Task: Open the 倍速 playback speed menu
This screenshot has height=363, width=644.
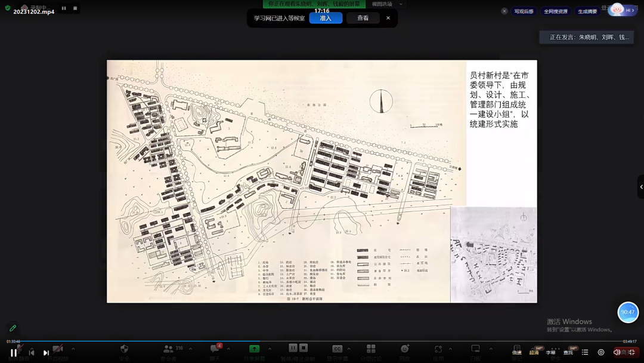Action: click(x=516, y=352)
